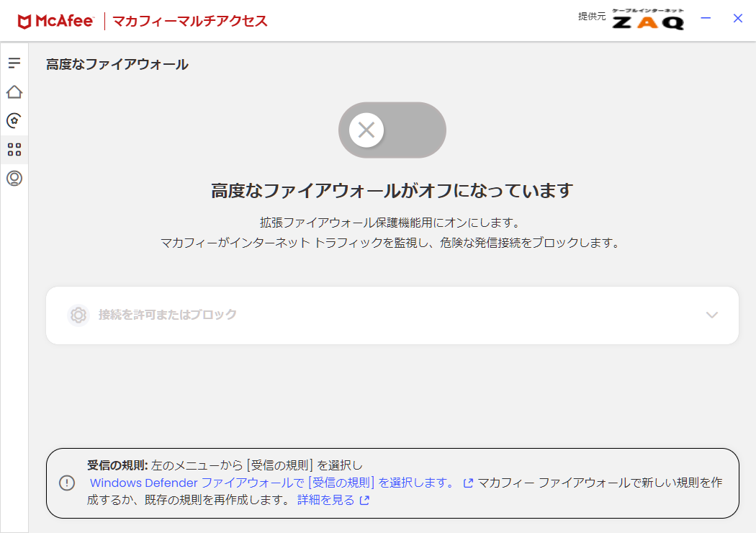This screenshot has height=533, width=756.
Task: Open the four-squares features grid icon
Action: 14,150
